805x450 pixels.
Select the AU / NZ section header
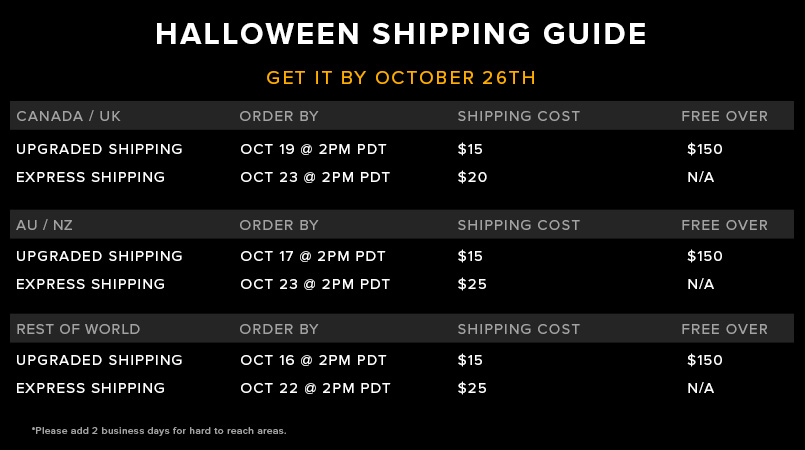pyautogui.click(x=44, y=225)
